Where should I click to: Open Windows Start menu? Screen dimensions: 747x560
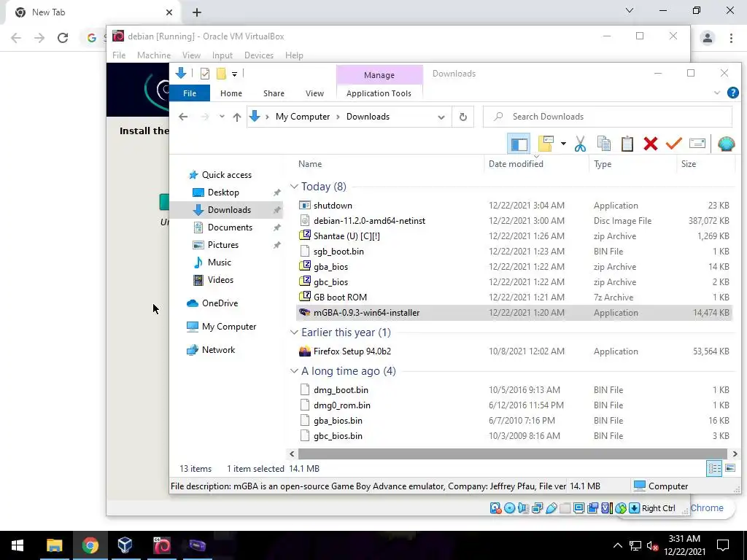[x=18, y=545]
